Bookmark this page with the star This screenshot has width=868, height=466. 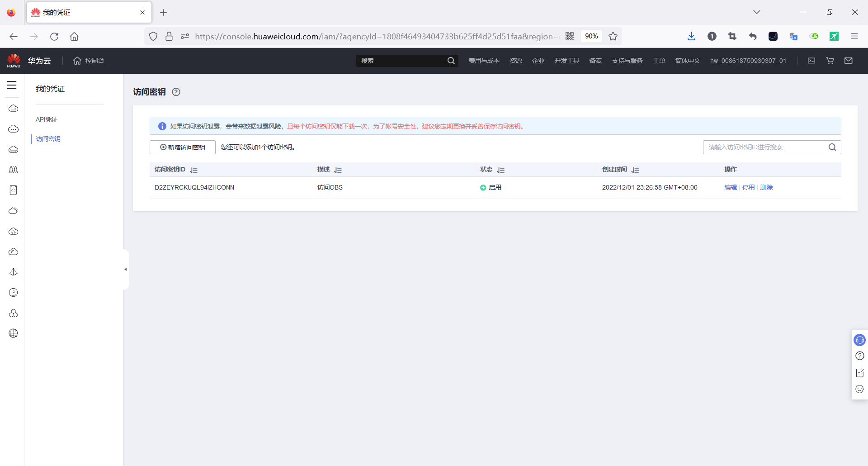pos(613,36)
